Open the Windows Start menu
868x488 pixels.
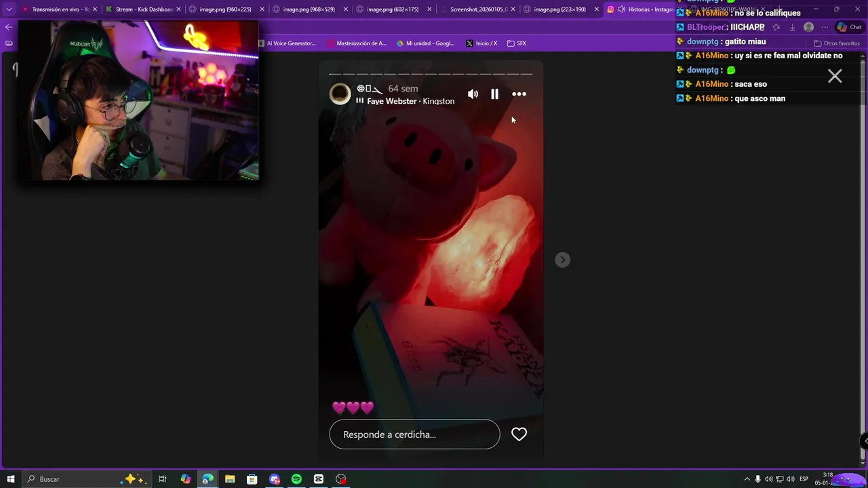(11, 479)
